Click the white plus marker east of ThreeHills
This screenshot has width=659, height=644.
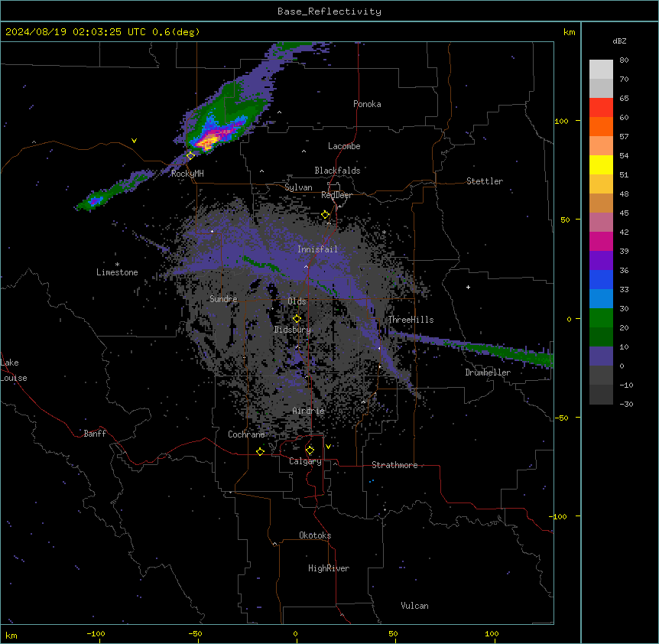click(x=468, y=287)
